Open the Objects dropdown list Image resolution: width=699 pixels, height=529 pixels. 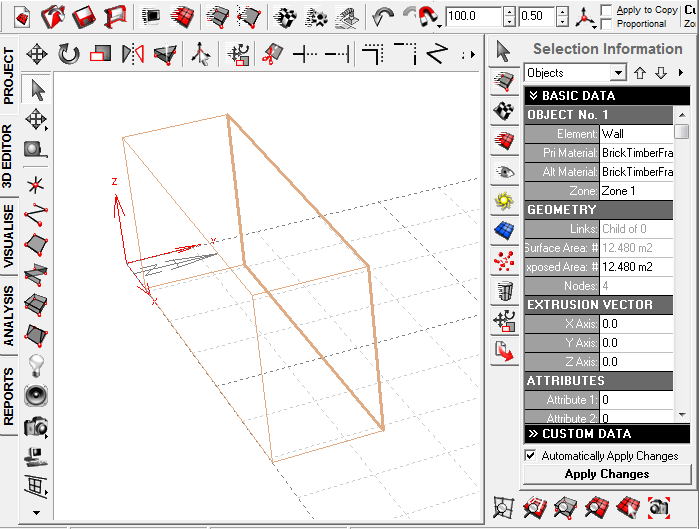click(618, 73)
